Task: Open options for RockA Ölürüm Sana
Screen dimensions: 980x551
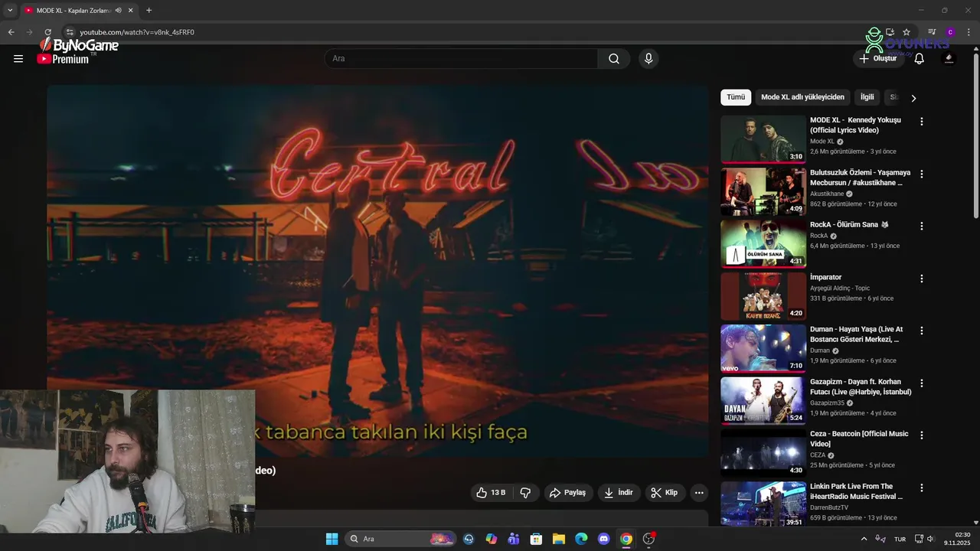Action: click(x=921, y=227)
